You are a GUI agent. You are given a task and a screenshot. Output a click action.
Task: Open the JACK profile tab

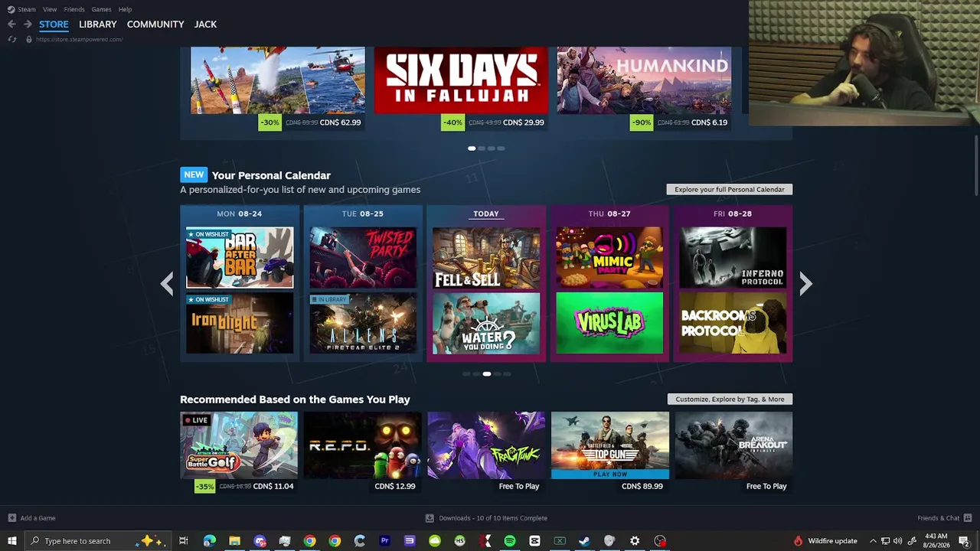205,24
